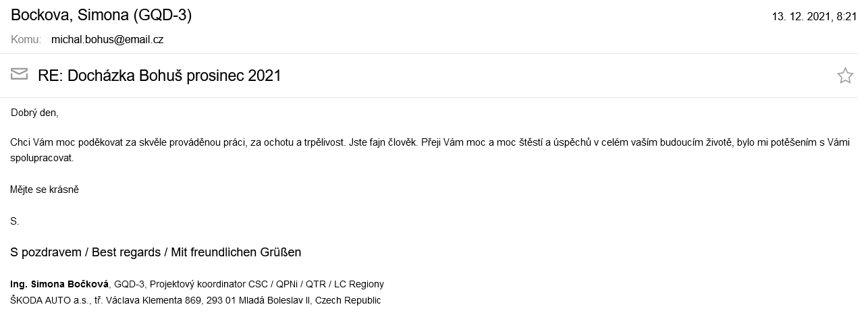
Task: Star this email message
Action: coord(845,76)
